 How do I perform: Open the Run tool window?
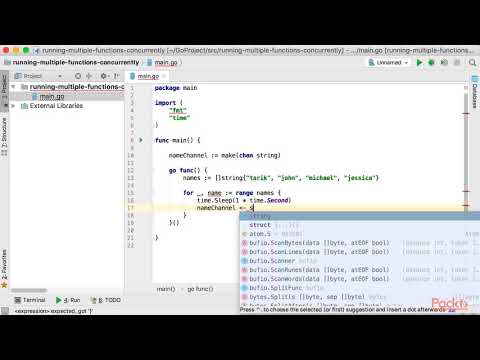(x=68, y=300)
